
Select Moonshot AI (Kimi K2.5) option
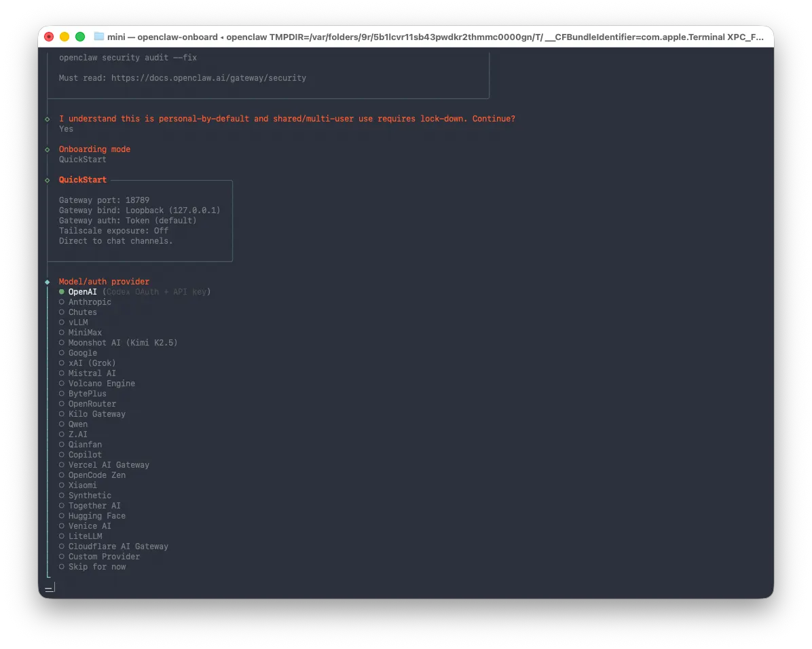118,343
